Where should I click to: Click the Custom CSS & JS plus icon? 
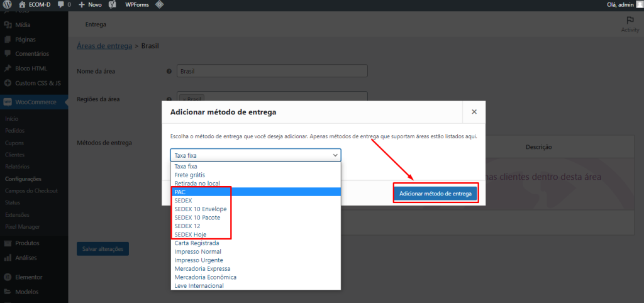[x=8, y=83]
